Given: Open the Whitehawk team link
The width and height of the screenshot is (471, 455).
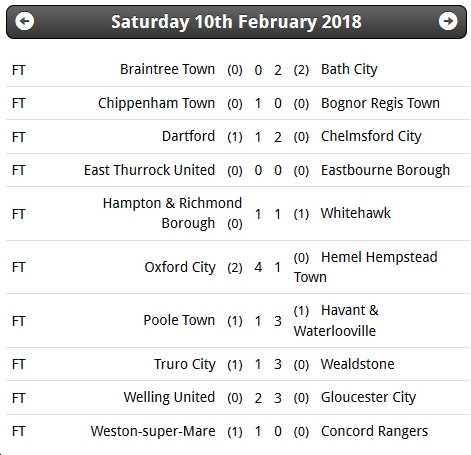Looking at the screenshot, I should coord(356,213).
